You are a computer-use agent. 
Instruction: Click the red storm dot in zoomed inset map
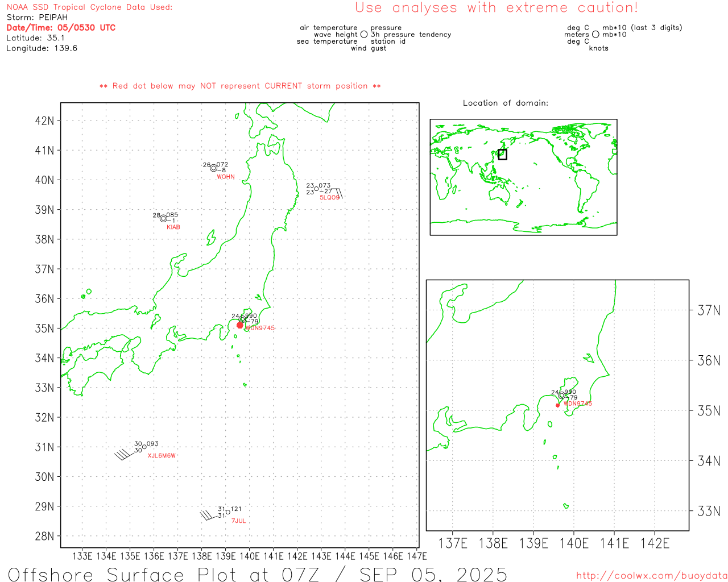pos(557,405)
